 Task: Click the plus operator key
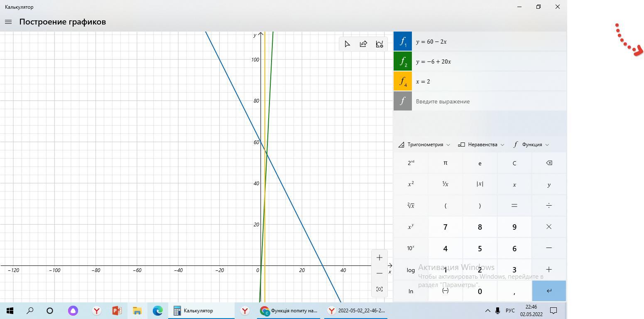(x=549, y=270)
